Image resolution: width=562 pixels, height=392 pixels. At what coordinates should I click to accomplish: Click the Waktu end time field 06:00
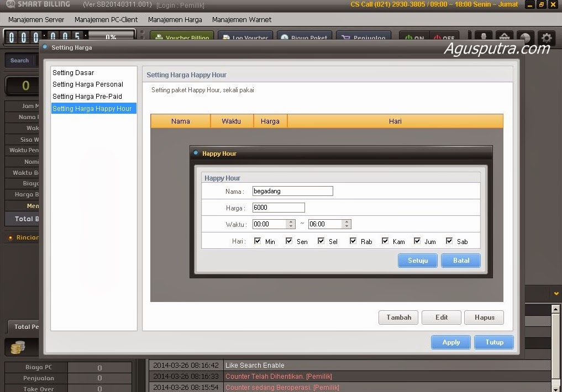(325, 224)
